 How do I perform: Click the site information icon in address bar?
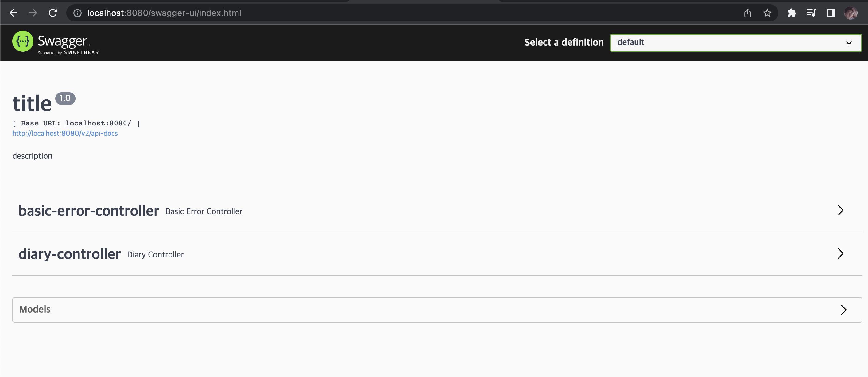point(77,13)
